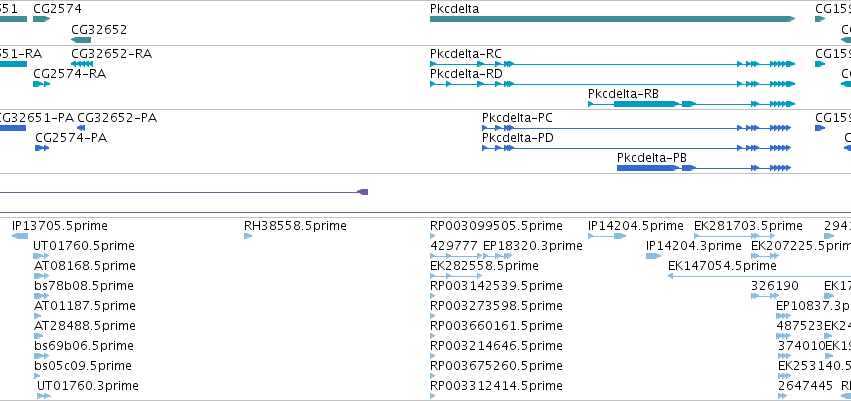
Task: Click the Pkcdelta-PB coding block
Action: [x=647, y=168]
